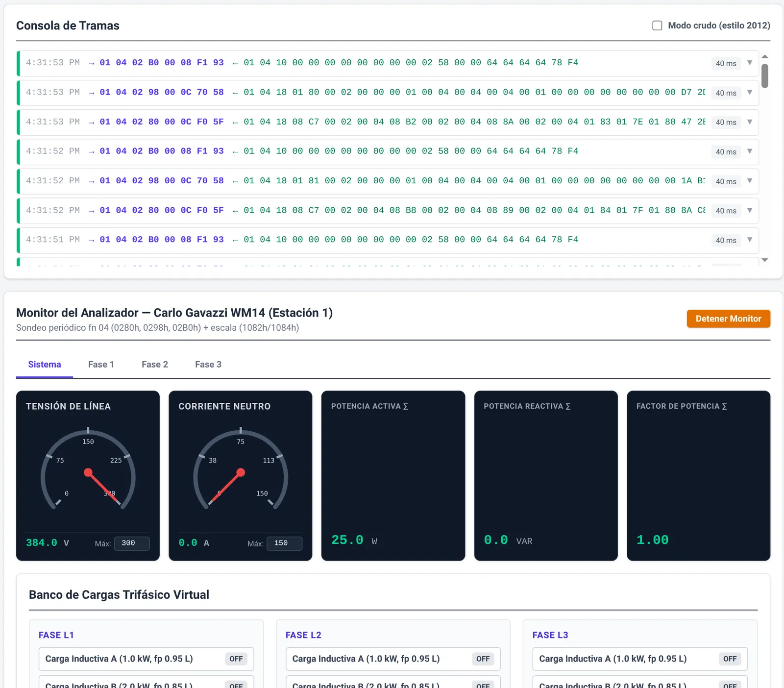
Task: Open the Fase 1 tab
Action: (x=101, y=365)
